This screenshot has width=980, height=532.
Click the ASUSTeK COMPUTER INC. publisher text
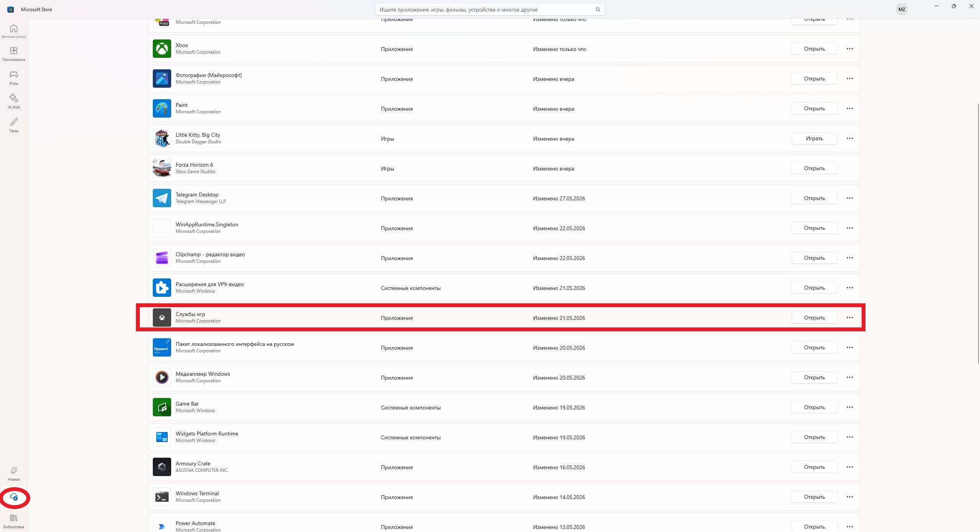202,470
